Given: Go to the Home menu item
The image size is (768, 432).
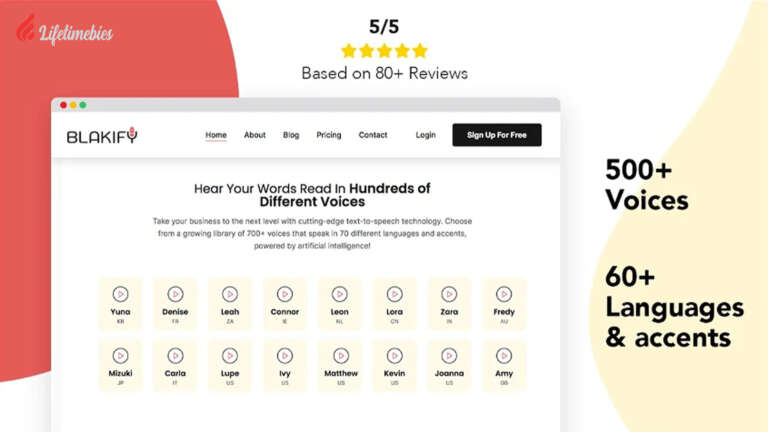Looking at the screenshot, I should click(216, 135).
